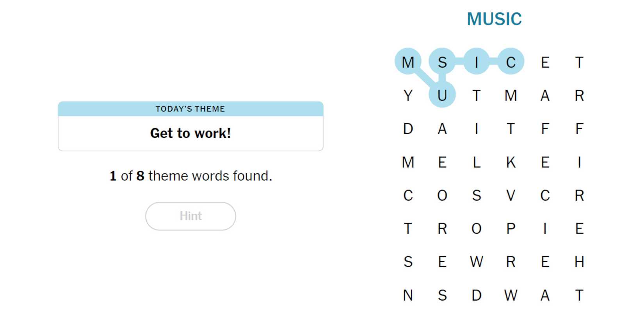
Task: Select the highlighted letter U
Action: 442,95
